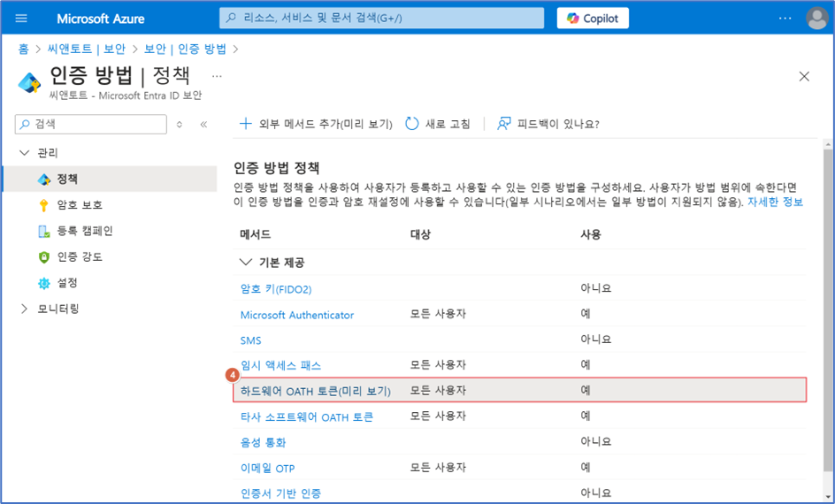
Task: Open 음성 통화 method
Action: (263, 442)
